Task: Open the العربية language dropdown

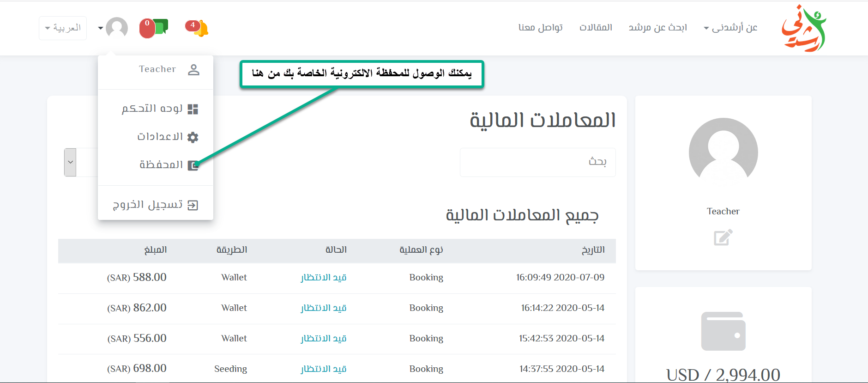Action: (63, 28)
